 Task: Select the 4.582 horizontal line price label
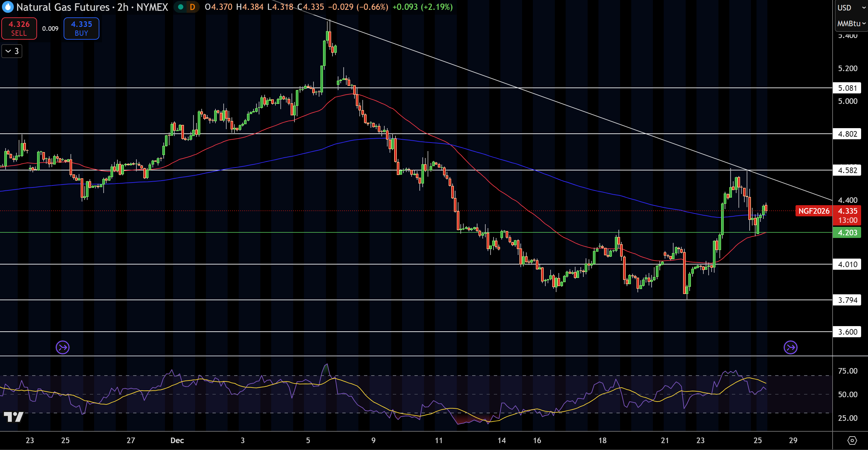(x=847, y=170)
